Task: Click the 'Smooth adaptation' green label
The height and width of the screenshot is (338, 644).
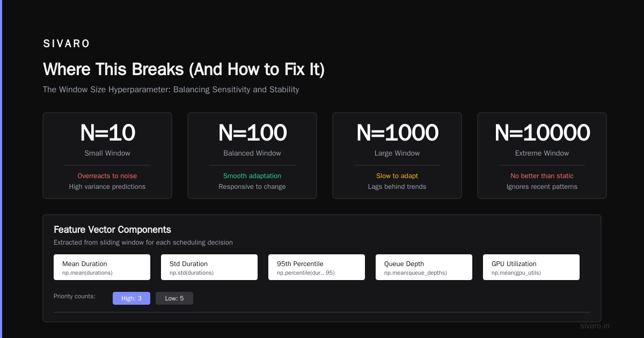Action: (x=252, y=176)
